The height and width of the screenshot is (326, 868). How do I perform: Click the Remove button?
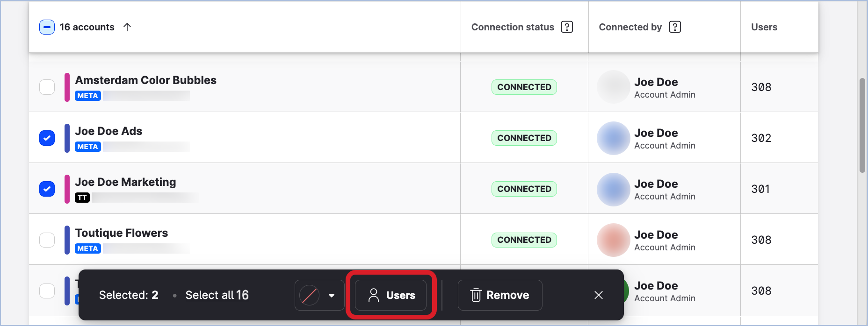500,295
